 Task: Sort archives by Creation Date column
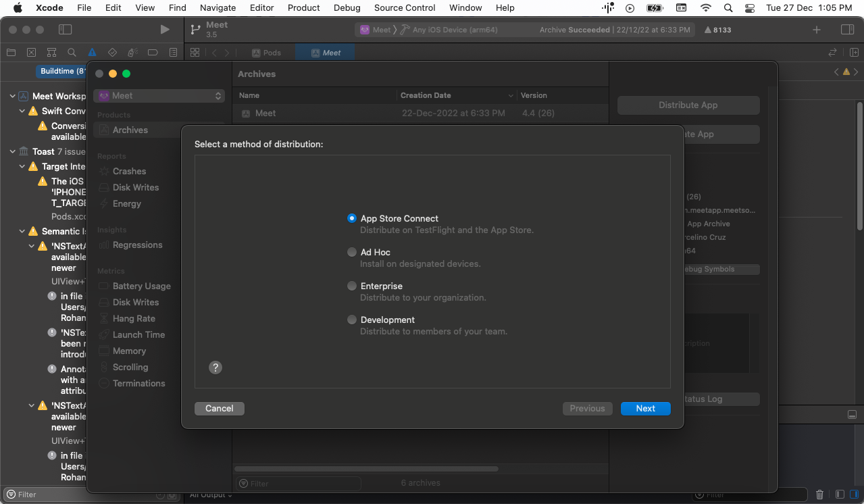[457, 95]
